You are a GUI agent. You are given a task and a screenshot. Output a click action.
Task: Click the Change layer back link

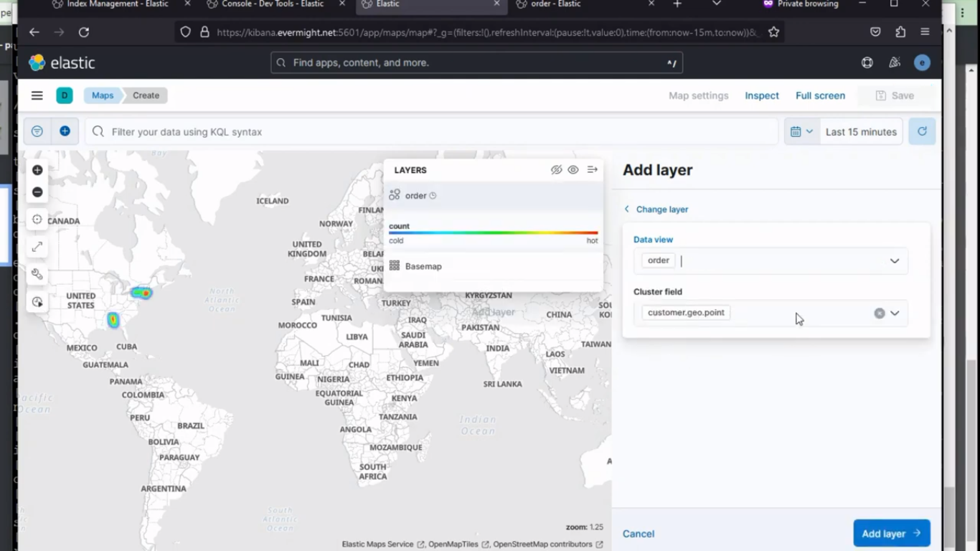pos(656,209)
